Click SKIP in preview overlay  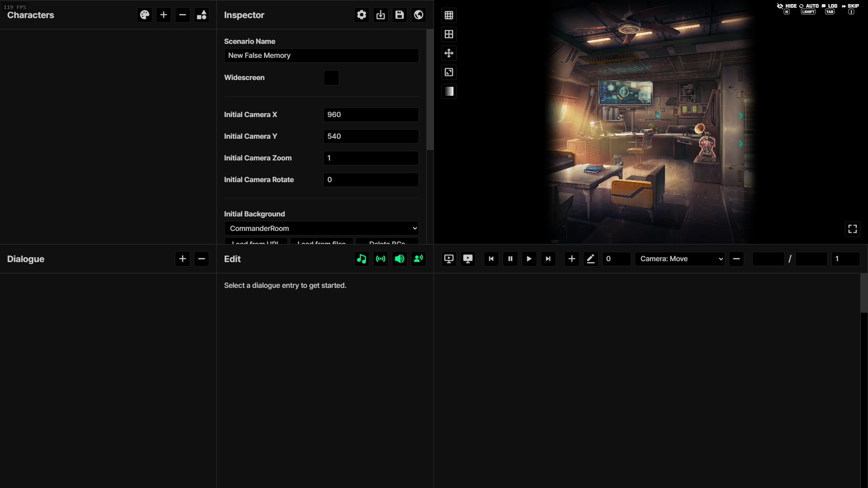pos(850,8)
